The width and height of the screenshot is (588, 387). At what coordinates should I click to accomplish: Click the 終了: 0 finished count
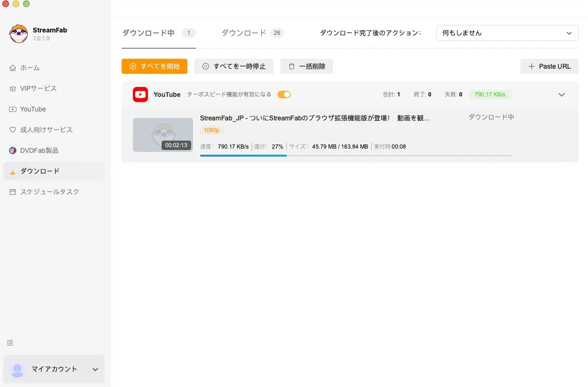[x=423, y=95]
